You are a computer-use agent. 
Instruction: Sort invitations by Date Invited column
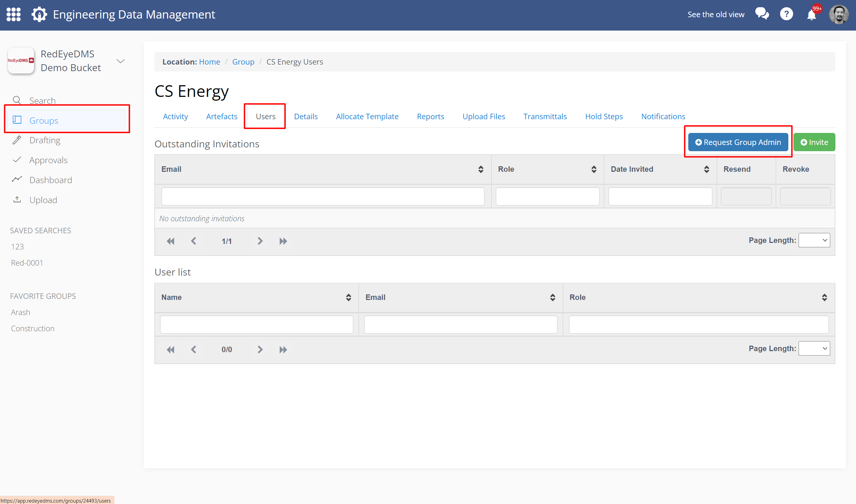tap(706, 169)
